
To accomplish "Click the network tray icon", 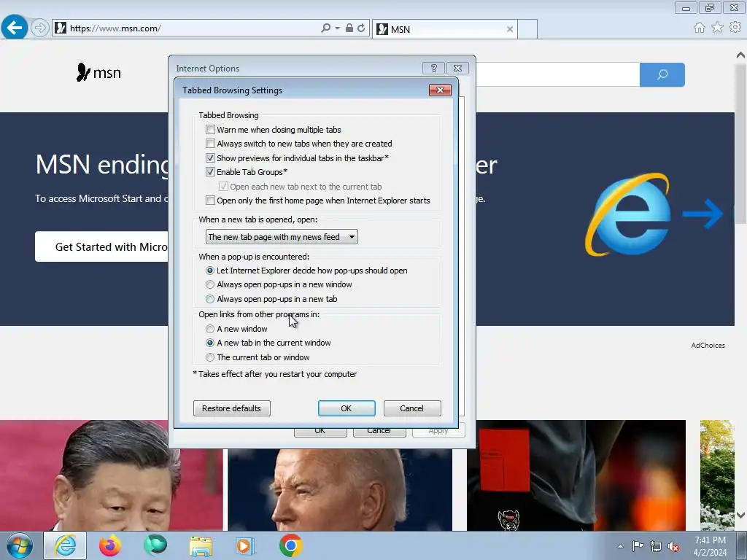I will pyautogui.click(x=656, y=546).
